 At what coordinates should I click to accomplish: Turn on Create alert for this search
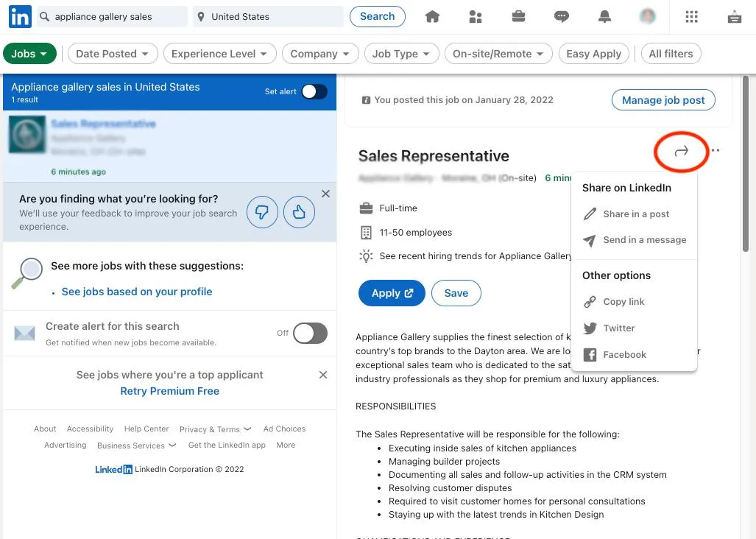310,333
